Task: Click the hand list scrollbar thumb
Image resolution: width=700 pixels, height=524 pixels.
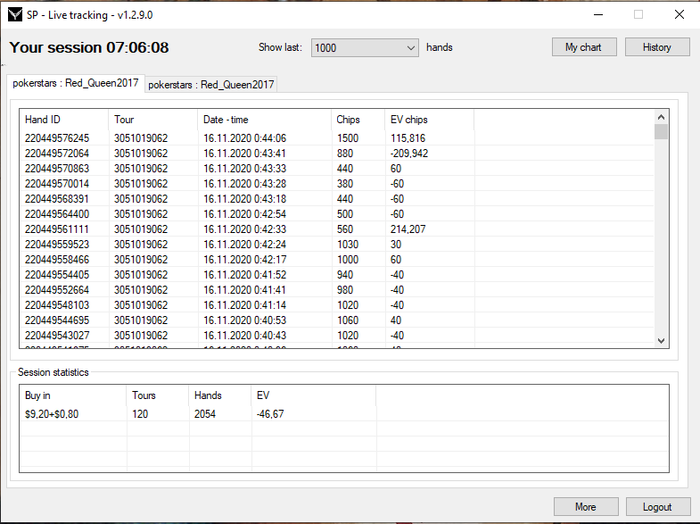Action: [661, 132]
